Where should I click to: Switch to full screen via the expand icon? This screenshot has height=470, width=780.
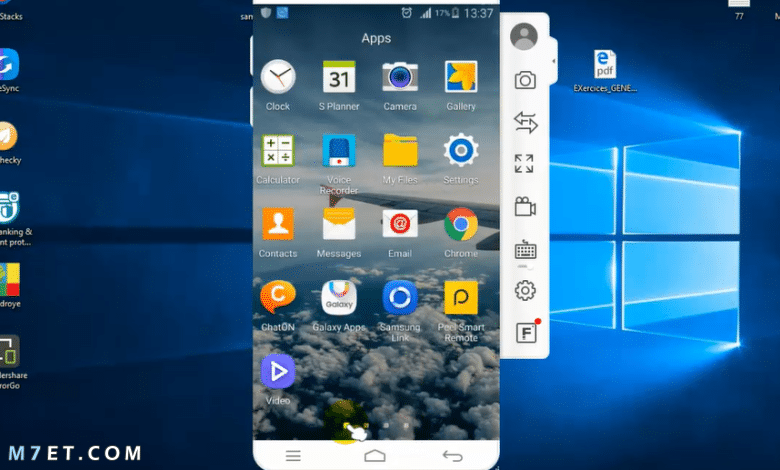click(524, 164)
